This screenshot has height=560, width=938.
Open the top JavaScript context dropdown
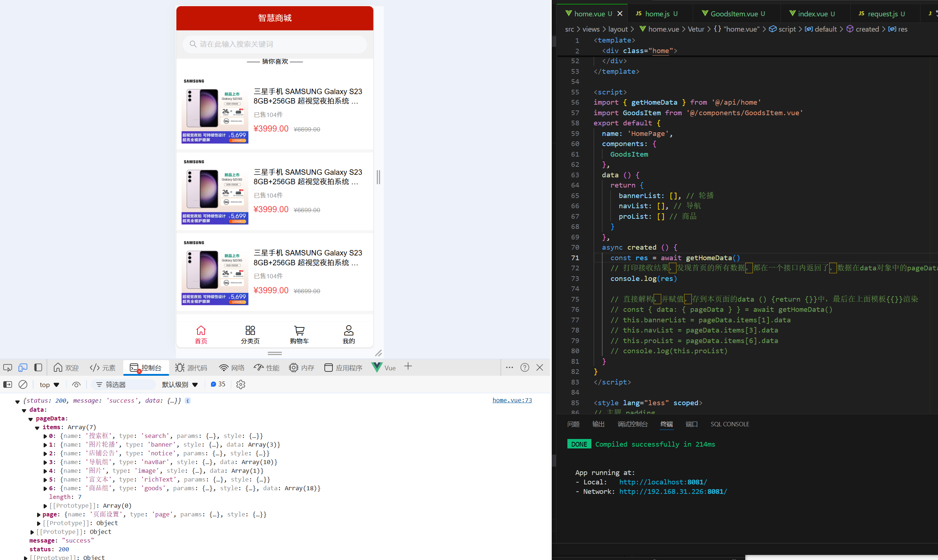click(x=49, y=384)
